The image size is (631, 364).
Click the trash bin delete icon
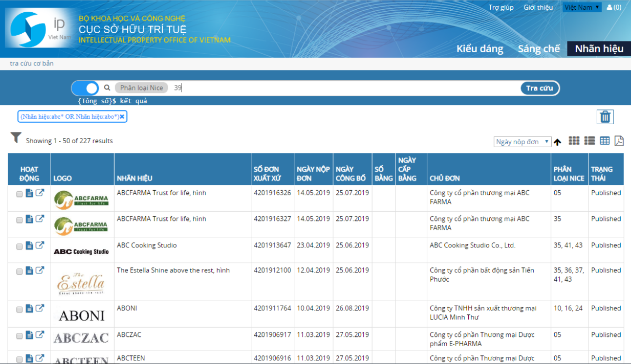(x=605, y=117)
